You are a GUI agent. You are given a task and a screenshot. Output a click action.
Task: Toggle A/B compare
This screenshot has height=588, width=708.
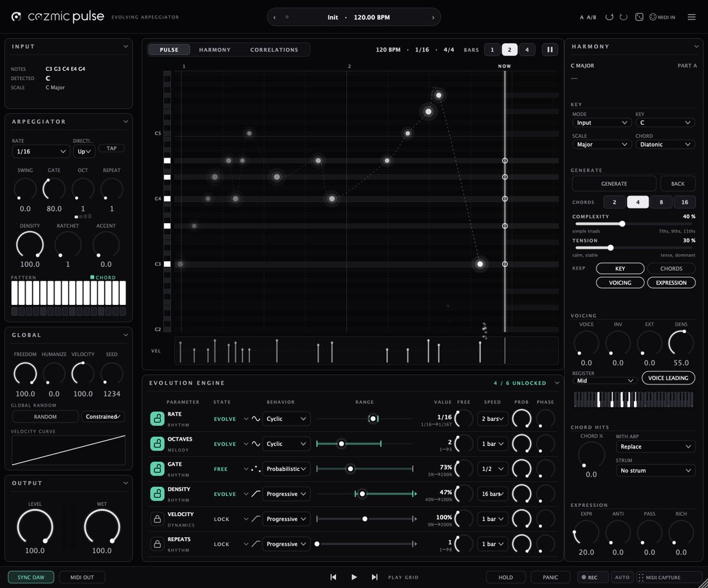coord(591,17)
